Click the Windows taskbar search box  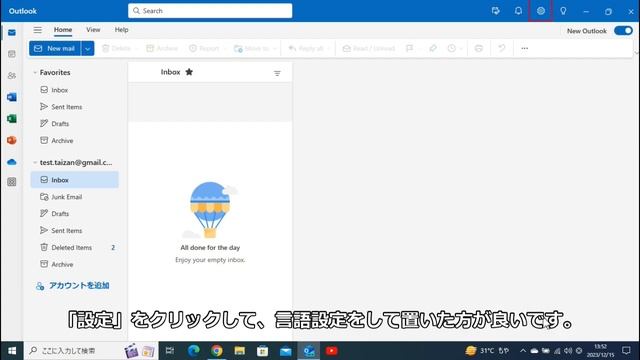(91, 351)
